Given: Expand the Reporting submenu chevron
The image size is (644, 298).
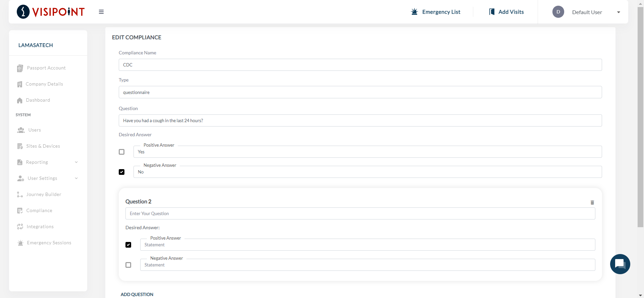Looking at the screenshot, I should [x=76, y=162].
